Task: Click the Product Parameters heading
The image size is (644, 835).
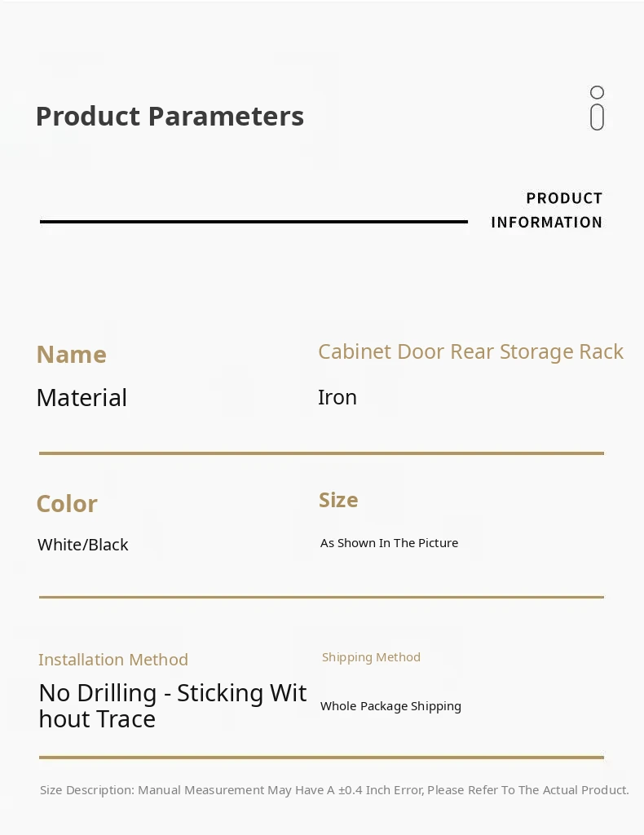Action: tap(170, 117)
